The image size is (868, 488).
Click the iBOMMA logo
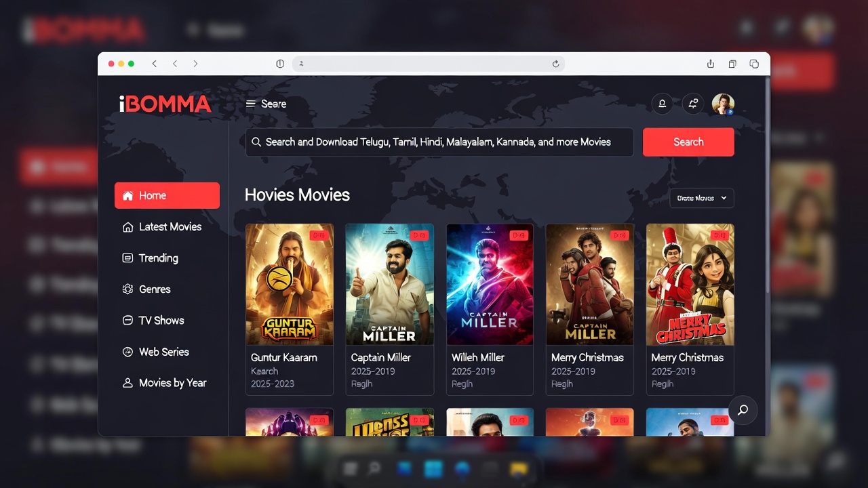coord(165,104)
